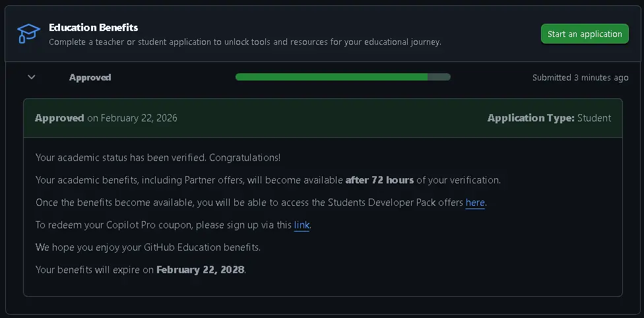The height and width of the screenshot is (318, 644).
Task: Follow the Copilot Pro coupon 'link'
Action: (x=302, y=225)
